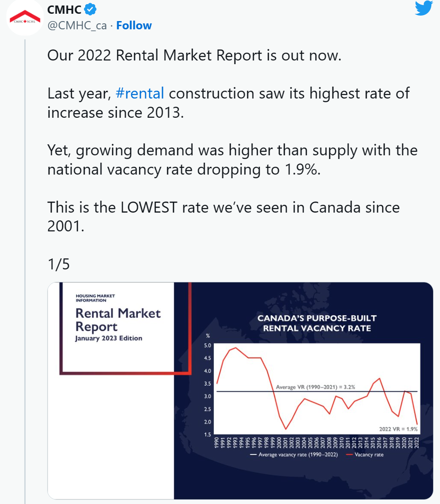Click the Average VR 3.2% annotation
The width and height of the screenshot is (440, 504).
pos(315,387)
